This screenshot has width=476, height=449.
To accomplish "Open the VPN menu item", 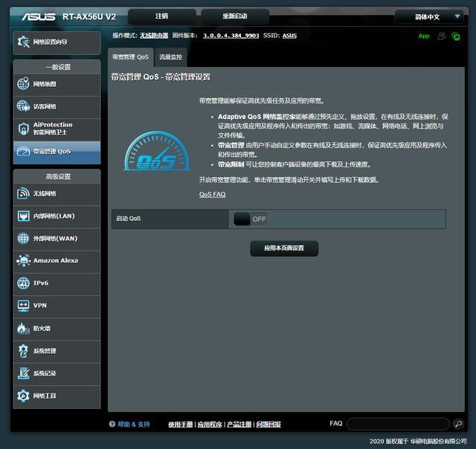I will 57,306.
